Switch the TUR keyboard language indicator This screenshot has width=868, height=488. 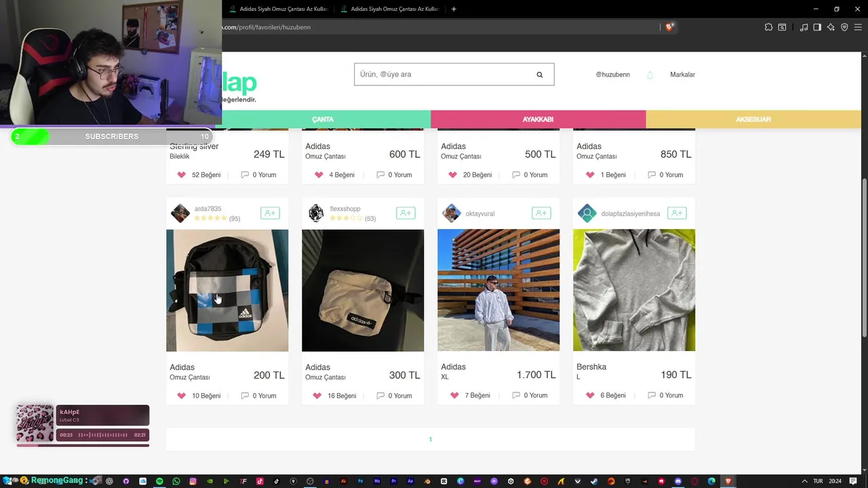(x=818, y=481)
